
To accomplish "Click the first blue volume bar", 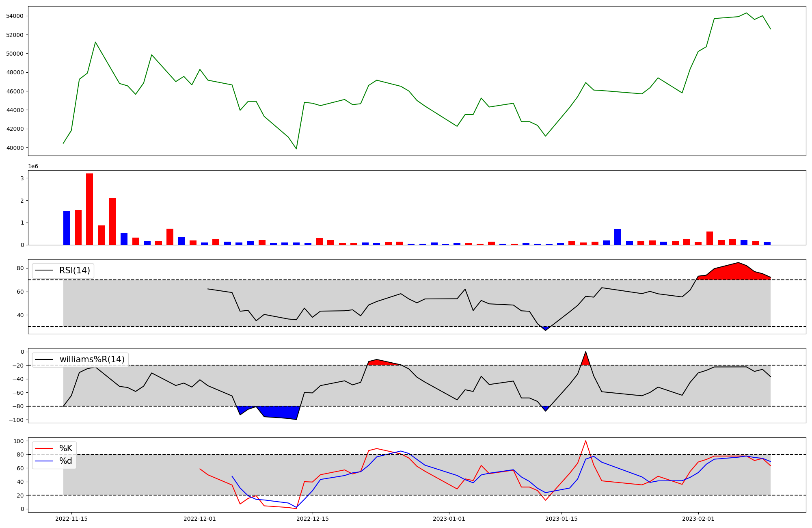I will [67, 228].
